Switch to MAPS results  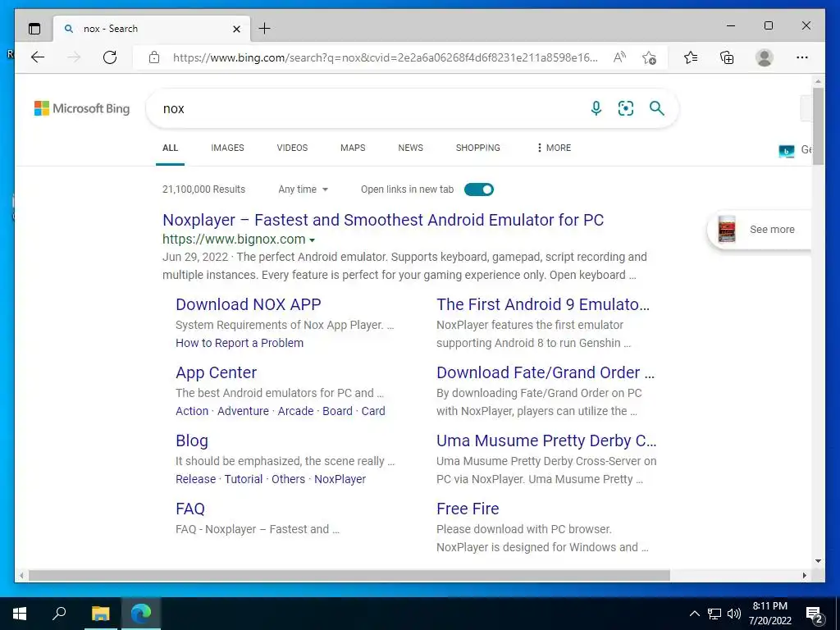pos(353,148)
